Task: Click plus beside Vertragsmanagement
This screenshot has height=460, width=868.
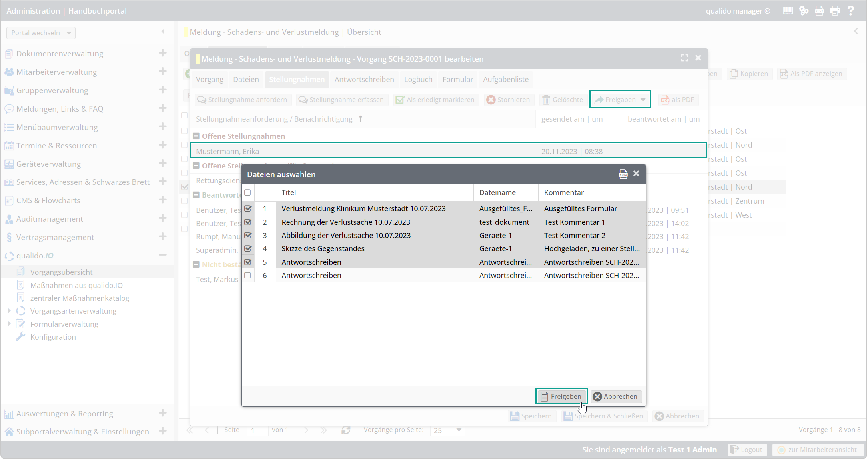Action: [163, 237]
